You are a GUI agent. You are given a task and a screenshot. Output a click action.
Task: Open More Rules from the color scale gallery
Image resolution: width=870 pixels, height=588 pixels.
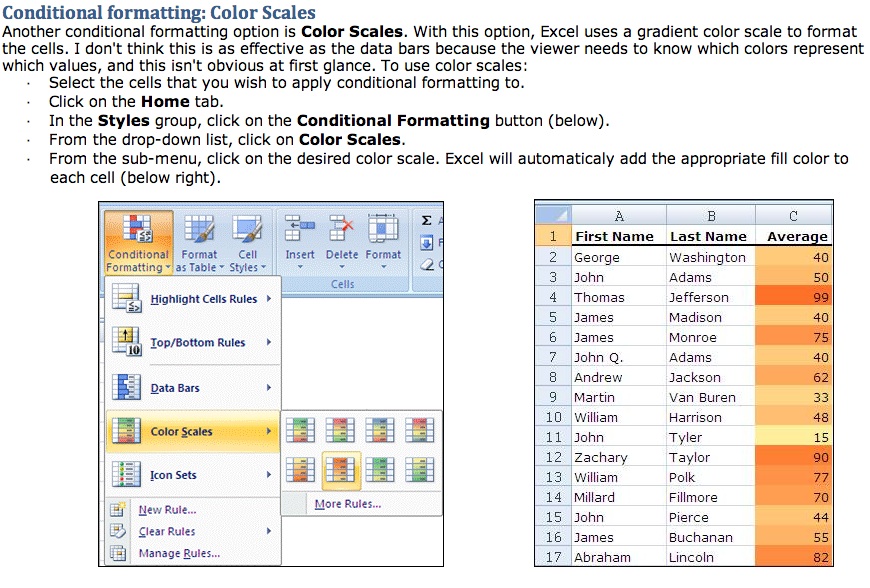click(350, 503)
